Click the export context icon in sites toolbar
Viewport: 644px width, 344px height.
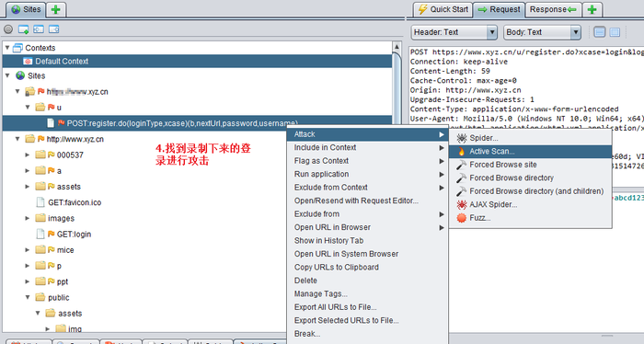53,29
